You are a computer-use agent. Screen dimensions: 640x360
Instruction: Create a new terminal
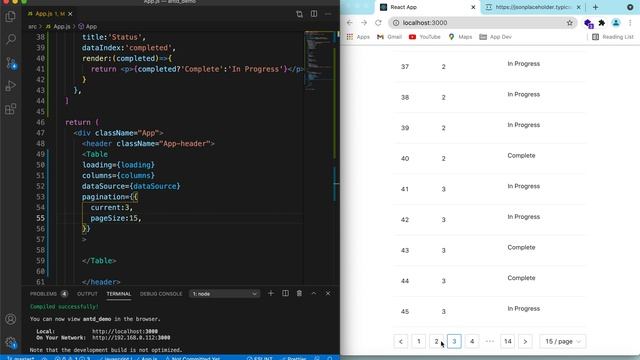tap(271, 293)
